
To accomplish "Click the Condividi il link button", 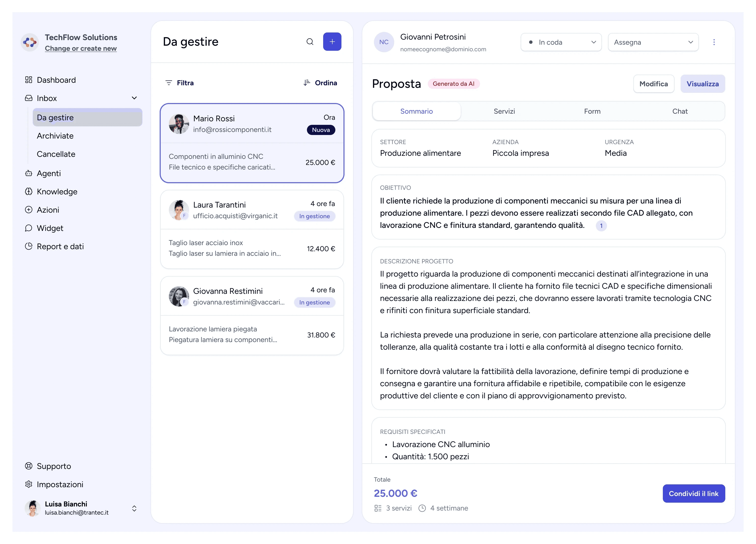I will click(693, 493).
